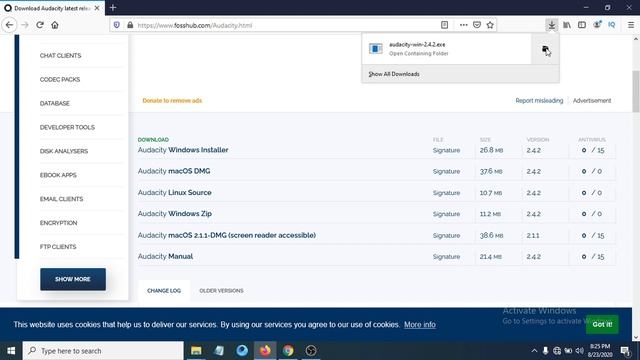Click Report misleading link
The height and width of the screenshot is (360, 640).
tap(539, 100)
